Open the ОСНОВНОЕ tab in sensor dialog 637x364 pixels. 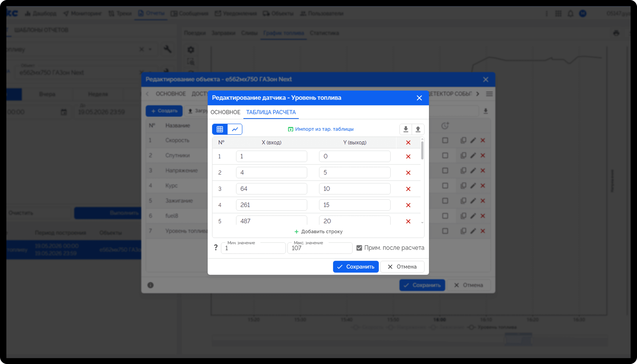coord(225,112)
